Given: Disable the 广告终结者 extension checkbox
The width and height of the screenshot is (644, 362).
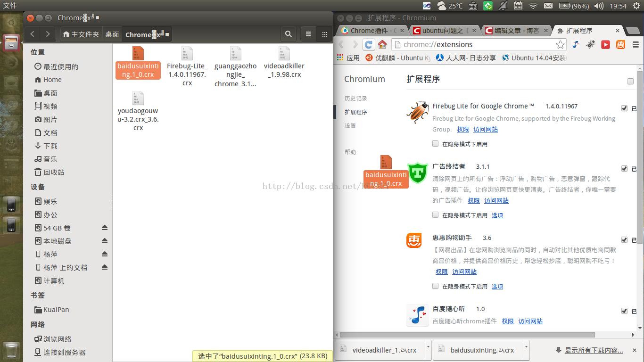Looking at the screenshot, I should pyautogui.click(x=624, y=169).
